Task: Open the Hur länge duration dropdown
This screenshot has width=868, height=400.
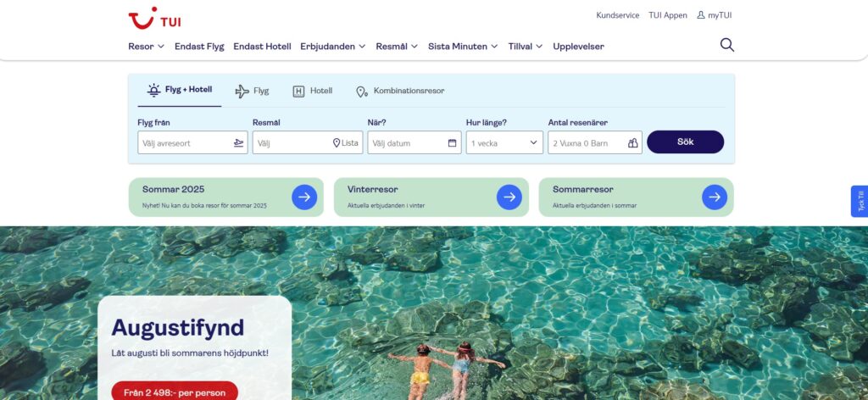Action: [x=504, y=143]
